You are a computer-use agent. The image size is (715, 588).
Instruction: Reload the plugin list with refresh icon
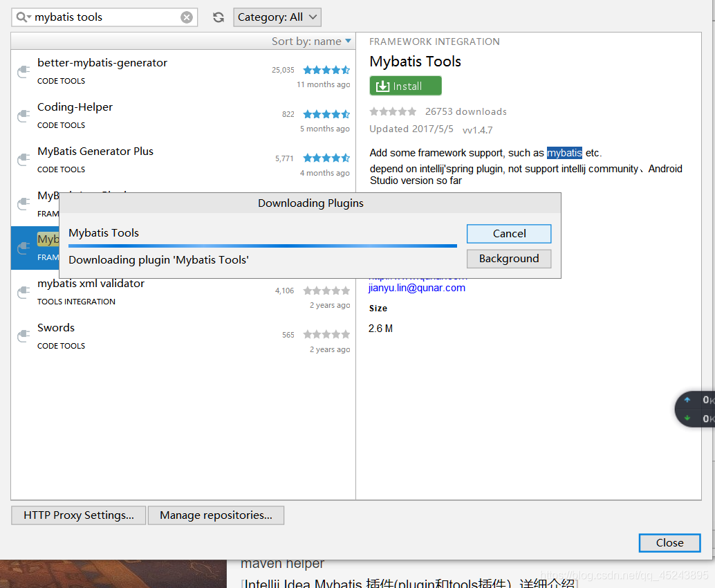coord(219,17)
